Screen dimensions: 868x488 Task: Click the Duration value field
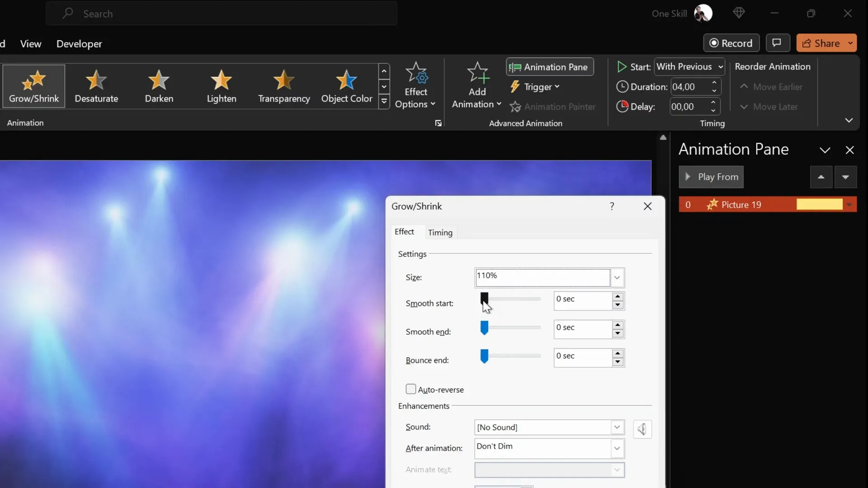click(689, 87)
